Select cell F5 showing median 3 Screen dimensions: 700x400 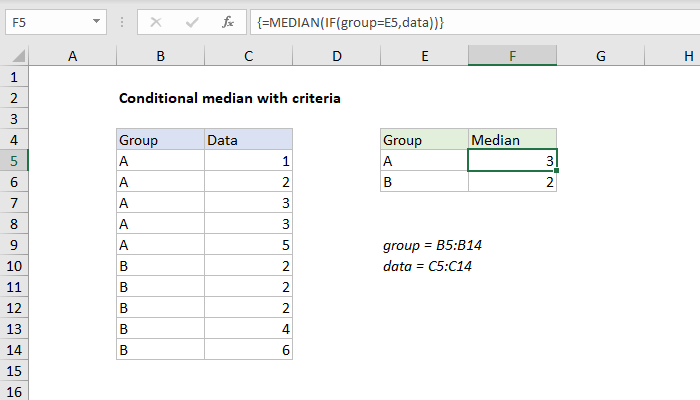click(x=512, y=161)
